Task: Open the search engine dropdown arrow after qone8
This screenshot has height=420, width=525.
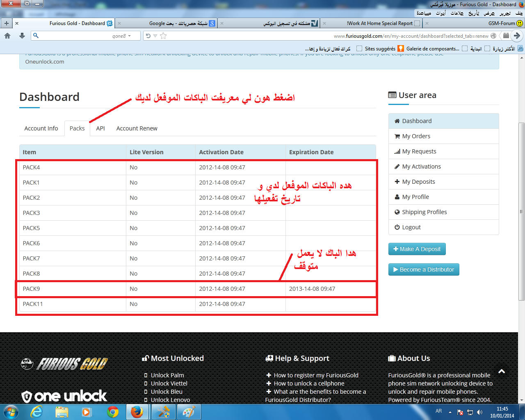Action: [x=129, y=36]
